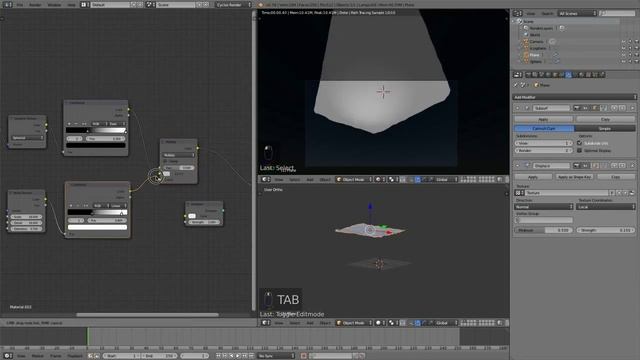Click flip ramp icon on lower ColorRamp node

tap(86, 206)
